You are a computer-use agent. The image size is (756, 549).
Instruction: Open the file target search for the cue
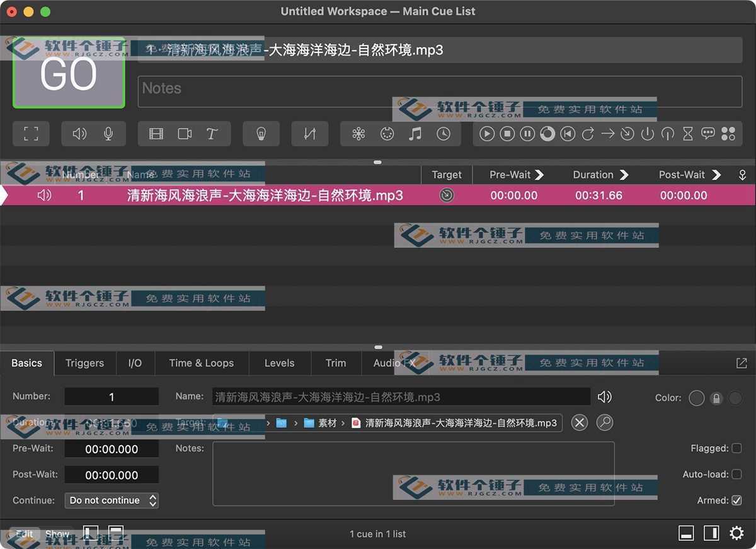604,422
